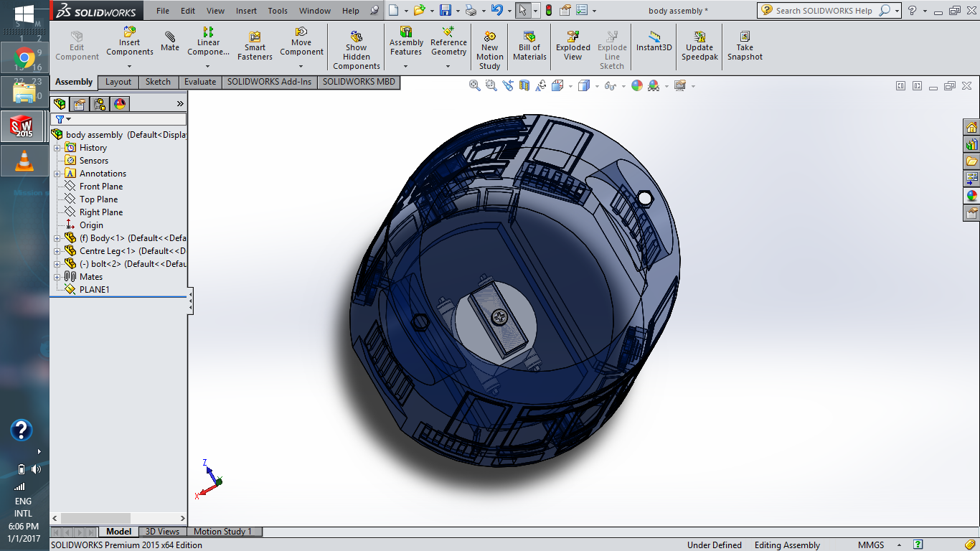
Task: Select the Mate tool
Action: (x=169, y=41)
